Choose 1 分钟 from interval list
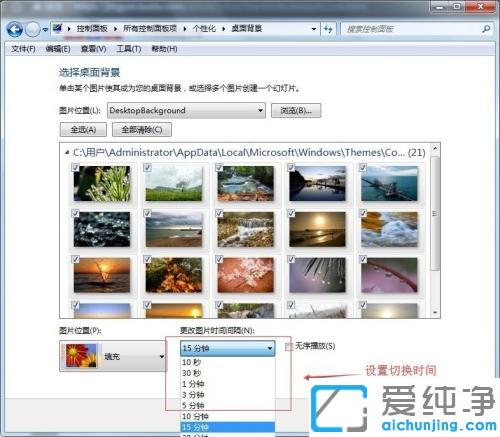This screenshot has height=437, width=500. (228, 384)
